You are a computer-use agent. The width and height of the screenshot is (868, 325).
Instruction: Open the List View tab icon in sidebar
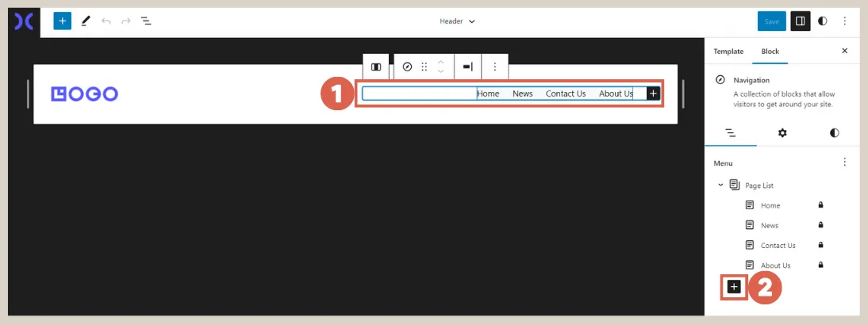(730, 133)
